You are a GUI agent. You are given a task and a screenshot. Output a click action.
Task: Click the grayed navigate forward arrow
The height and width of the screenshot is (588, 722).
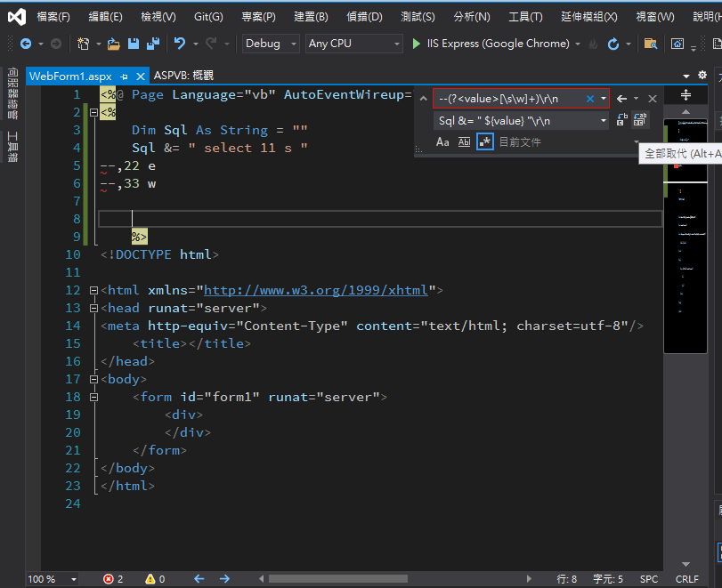coord(56,44)
